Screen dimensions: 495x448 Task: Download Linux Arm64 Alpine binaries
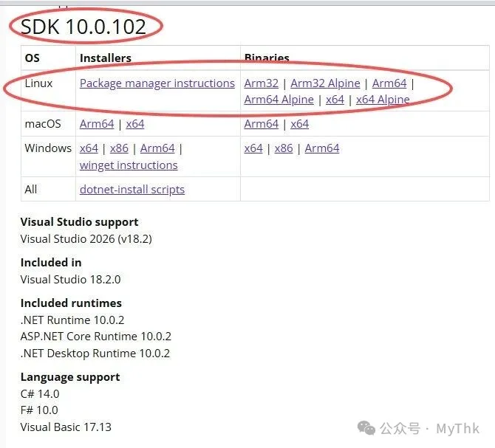click(279, 100)
